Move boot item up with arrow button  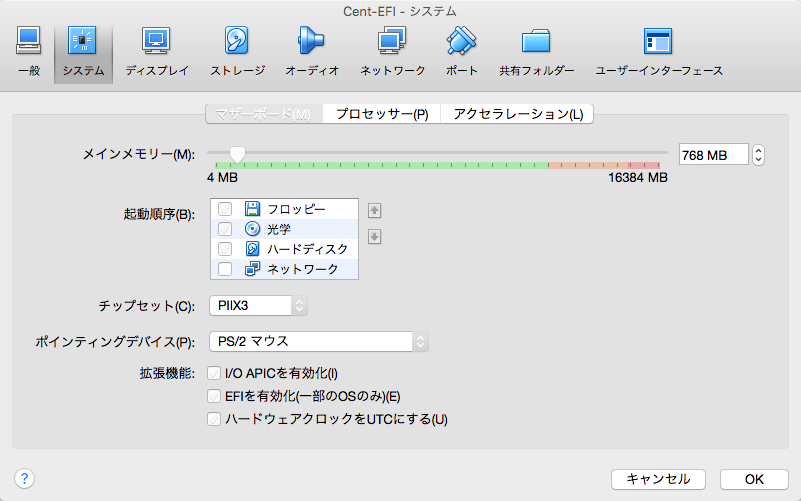(374, 210)
